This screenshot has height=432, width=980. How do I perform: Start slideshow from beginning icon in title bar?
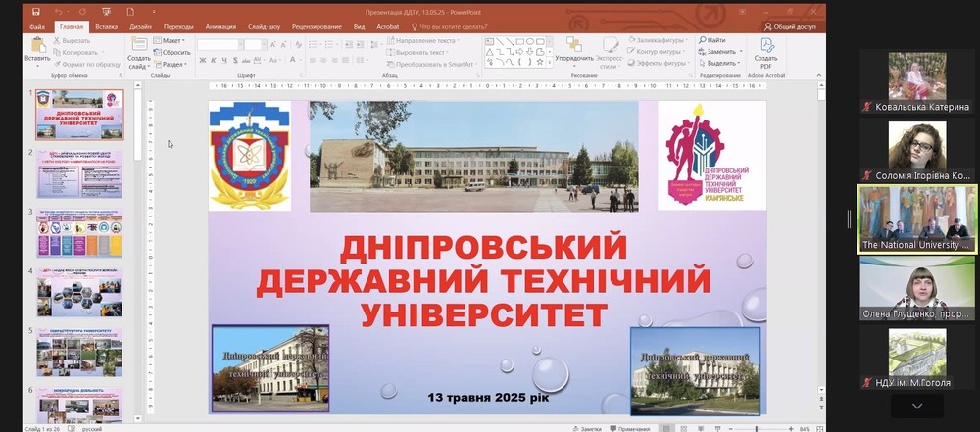pos(106,11)
